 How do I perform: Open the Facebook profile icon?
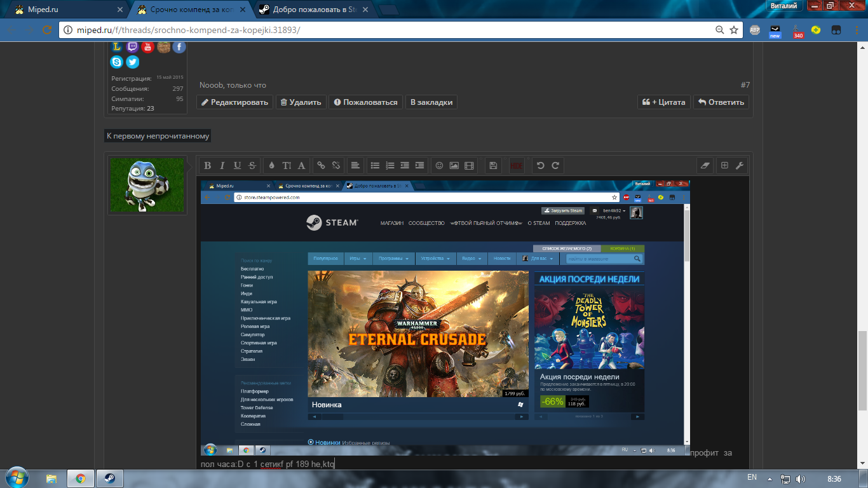(179, 46)
